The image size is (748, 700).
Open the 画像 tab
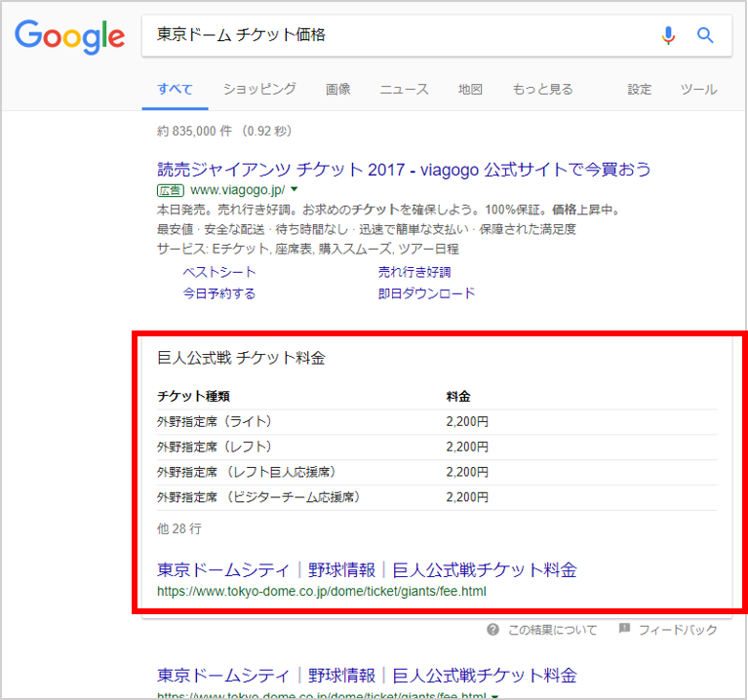(x=338, y=89)
